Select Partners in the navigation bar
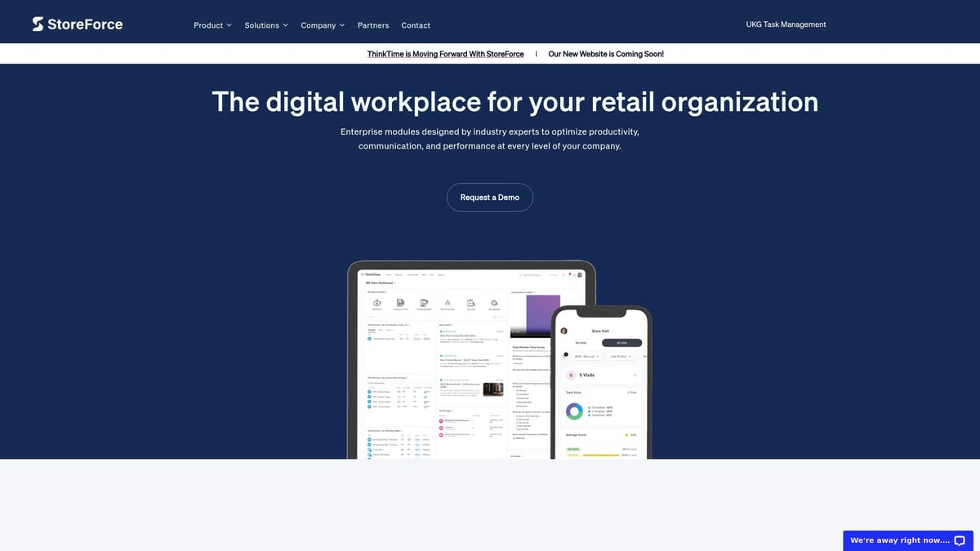980x551 pixels. click(373, 25)
